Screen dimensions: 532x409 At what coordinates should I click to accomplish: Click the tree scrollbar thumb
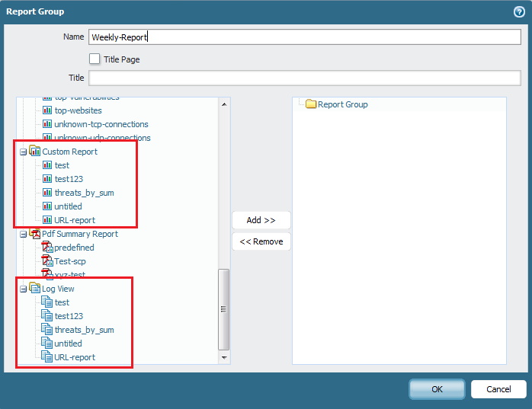(x=223, y=309)
